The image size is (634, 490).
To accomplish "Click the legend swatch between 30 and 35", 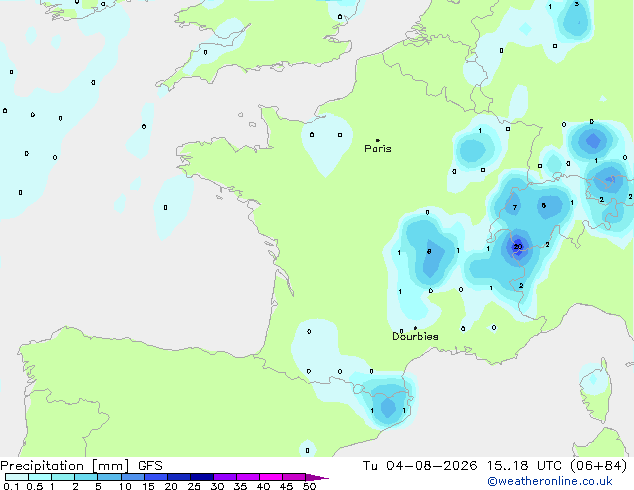I will (225, 477).
